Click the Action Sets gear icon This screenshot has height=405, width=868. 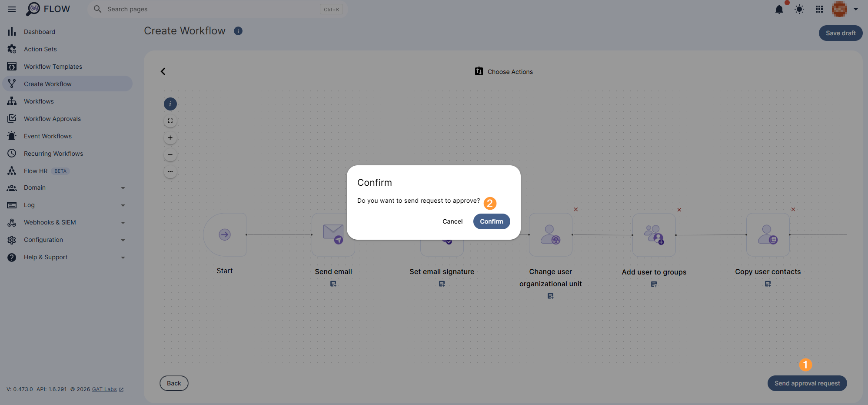pos(12,49)
